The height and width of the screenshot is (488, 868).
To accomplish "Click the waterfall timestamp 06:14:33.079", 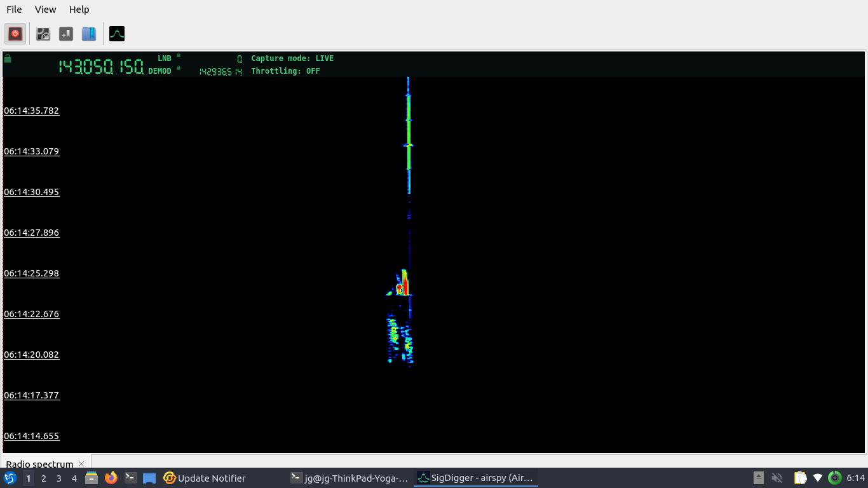I will coord(31,151).
